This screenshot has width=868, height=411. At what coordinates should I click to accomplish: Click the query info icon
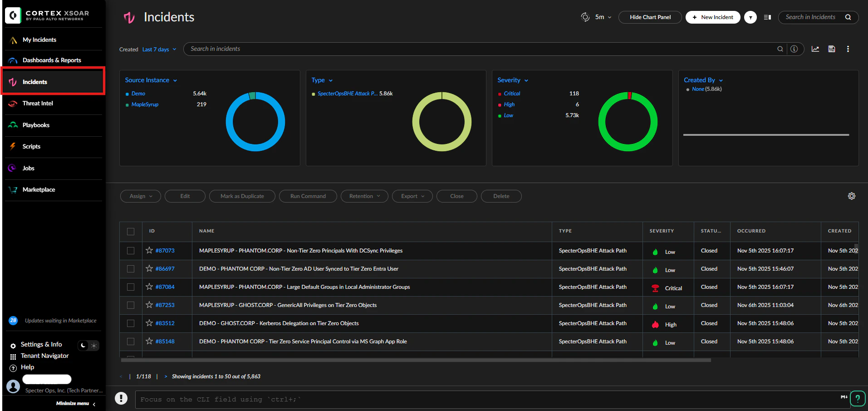794,49
